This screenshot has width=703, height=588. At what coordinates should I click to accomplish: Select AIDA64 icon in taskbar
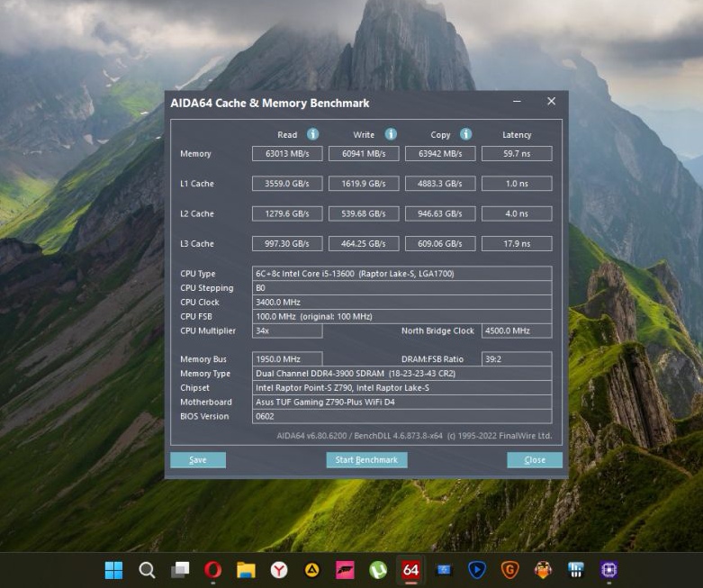coord(410,570)
